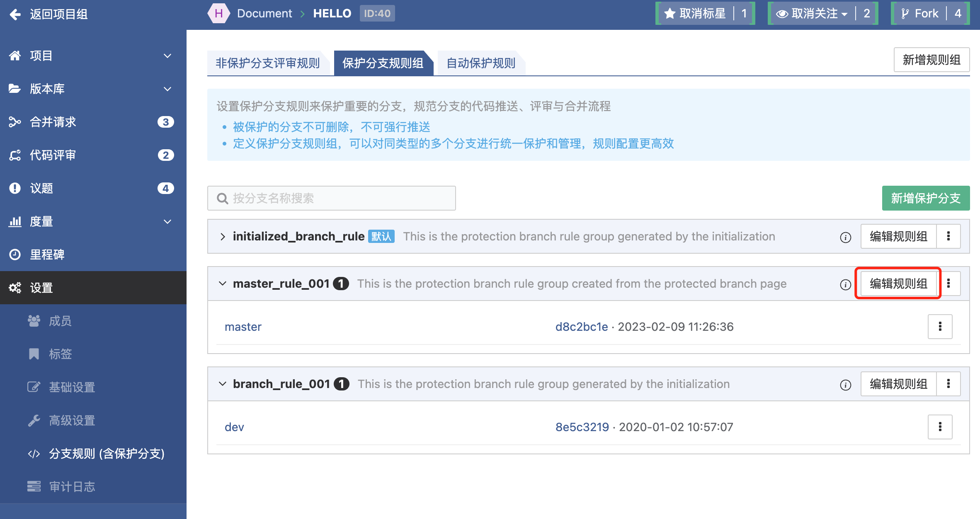The height and width of the screenshot is (519, 980).
Task: Click the back arrow to return to project group
Action: (15, 15)
